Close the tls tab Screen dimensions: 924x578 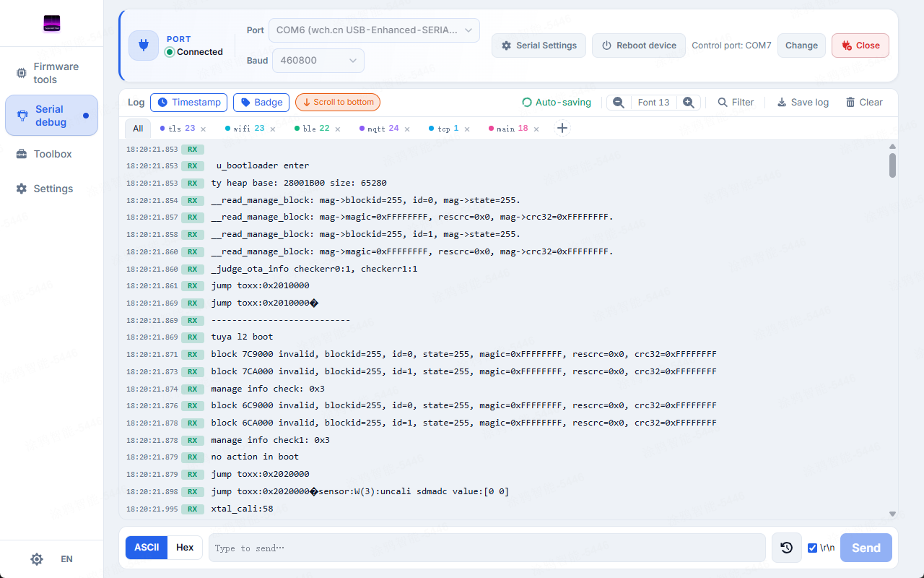[x=203, y=129]
